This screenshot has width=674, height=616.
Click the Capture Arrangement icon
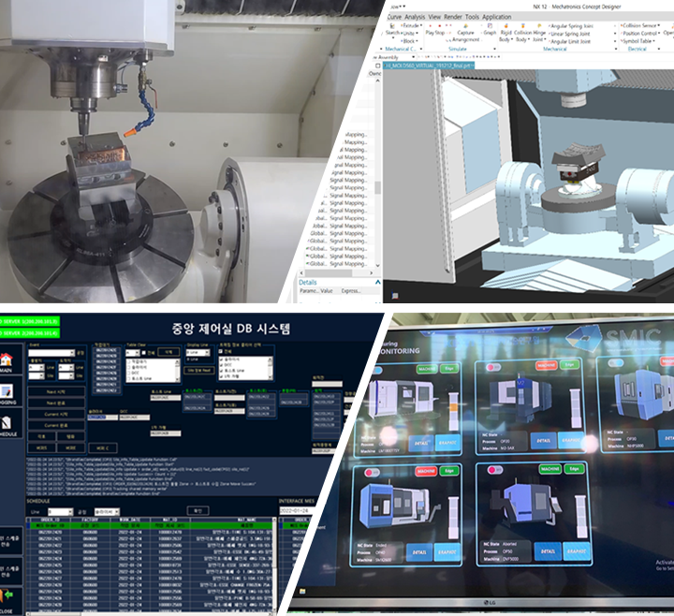pos(465,35)
